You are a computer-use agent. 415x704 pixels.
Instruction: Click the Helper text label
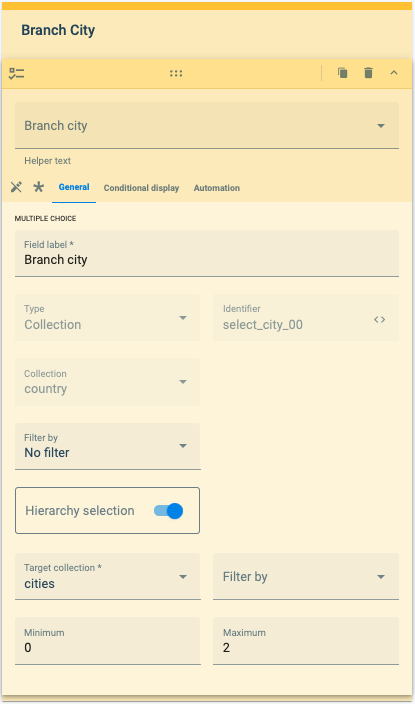tap(48, 161)
